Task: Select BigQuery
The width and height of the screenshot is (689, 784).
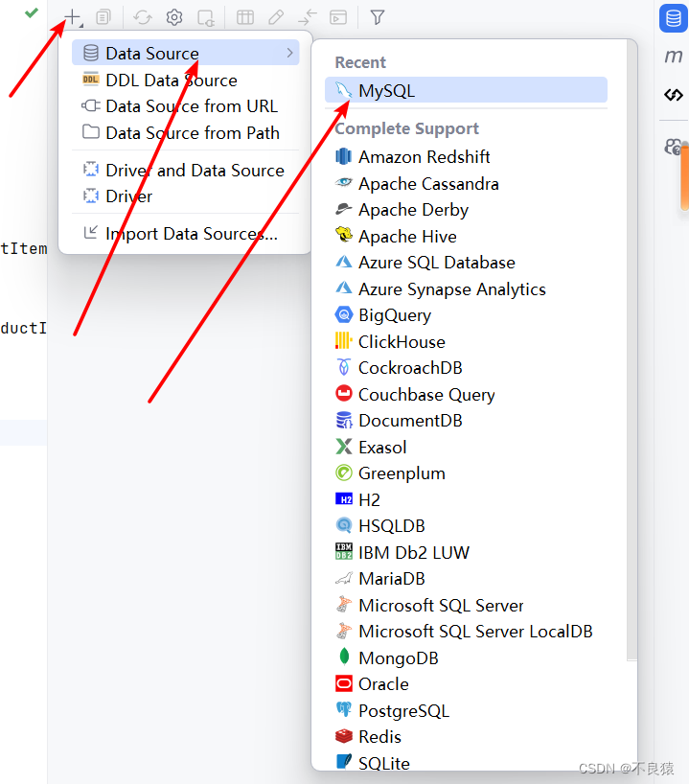Action: [x=466, y=315]
